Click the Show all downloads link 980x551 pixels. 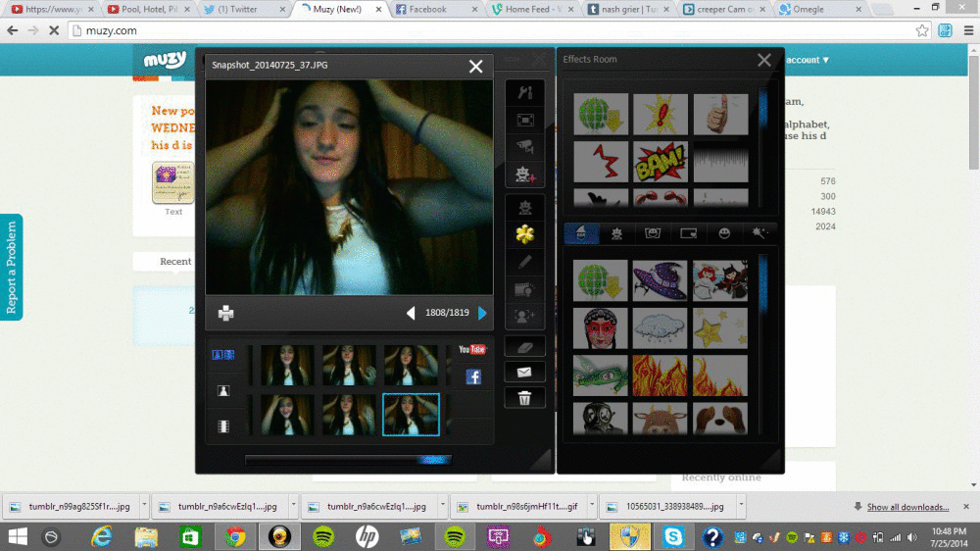tap(907, 507)
